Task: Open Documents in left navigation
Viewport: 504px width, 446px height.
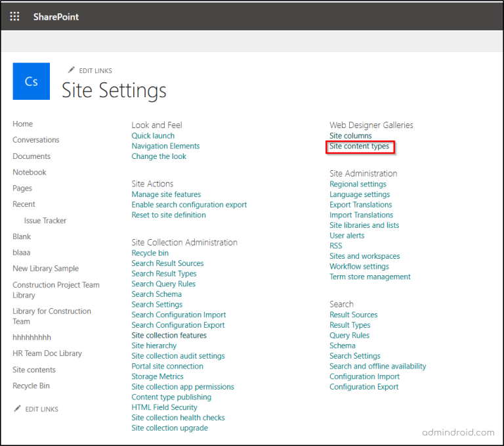Action: pyautogui.click(x=31, y=156)
